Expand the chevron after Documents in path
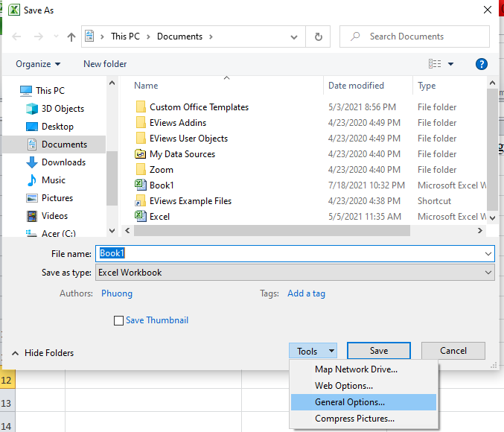The width and height of the screenshot is (504, 432). tap(211, 36)
